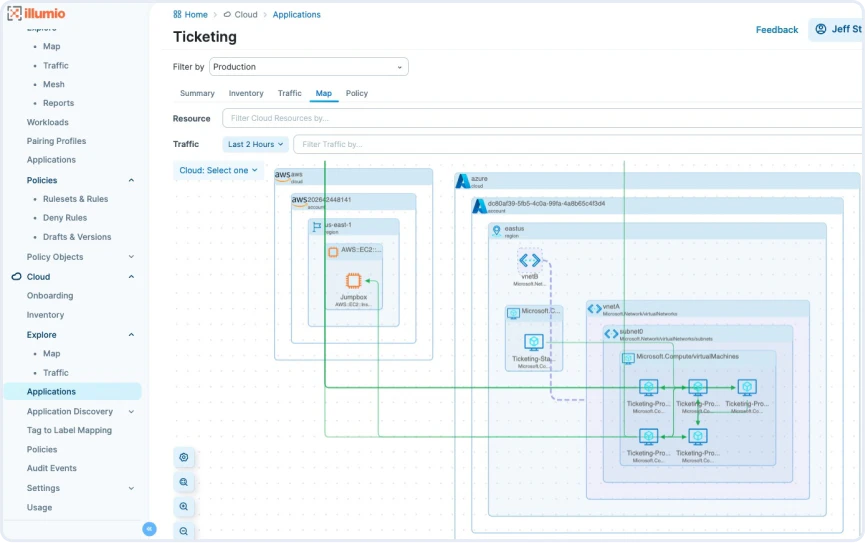Select the Microsoft.Compute/virtualMachines group icon
This screenshot has width=865, height=543.
[628, 359]
